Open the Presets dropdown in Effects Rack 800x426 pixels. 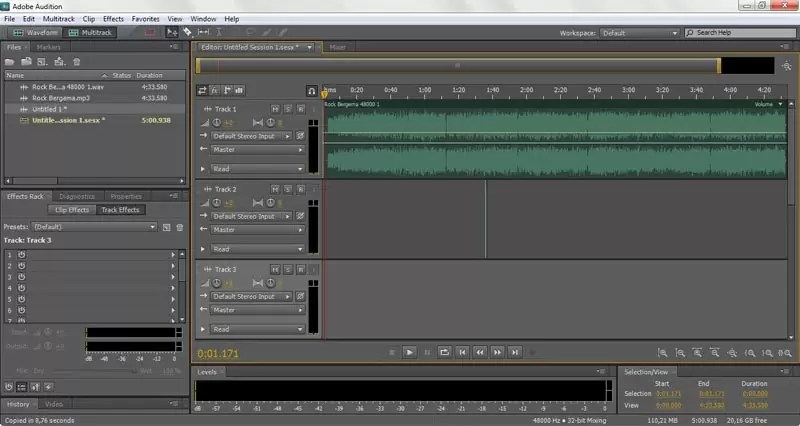94,227
